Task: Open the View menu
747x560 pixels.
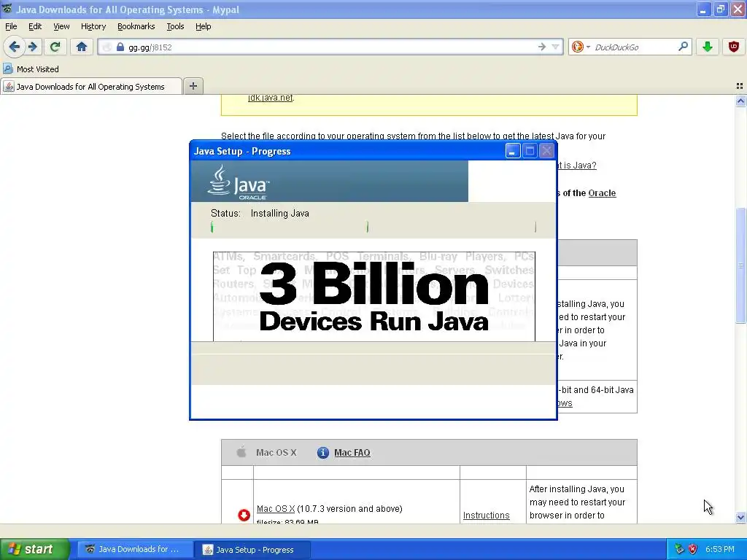Action: point(61,26)
